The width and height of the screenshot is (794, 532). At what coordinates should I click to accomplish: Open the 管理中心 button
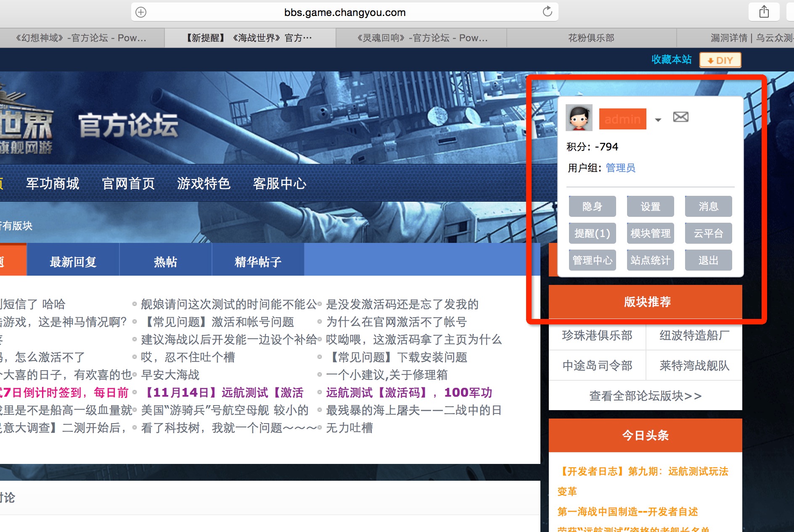593,260
